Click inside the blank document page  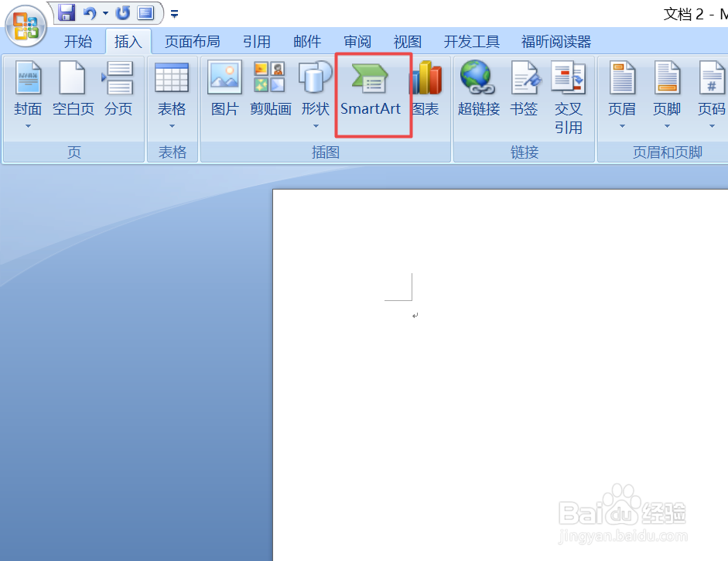pyautogui.click(x=501, y=375)
